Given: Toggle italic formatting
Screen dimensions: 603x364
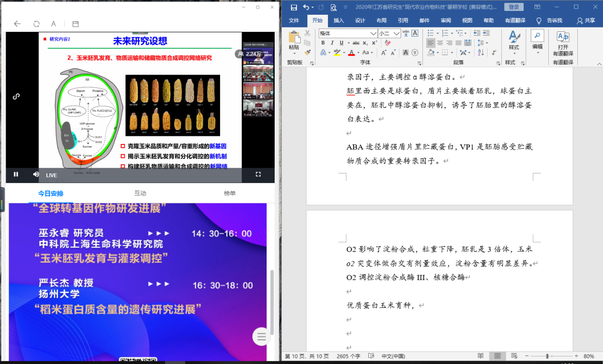Looking at the screenshot, I should (x=332, y=43).
